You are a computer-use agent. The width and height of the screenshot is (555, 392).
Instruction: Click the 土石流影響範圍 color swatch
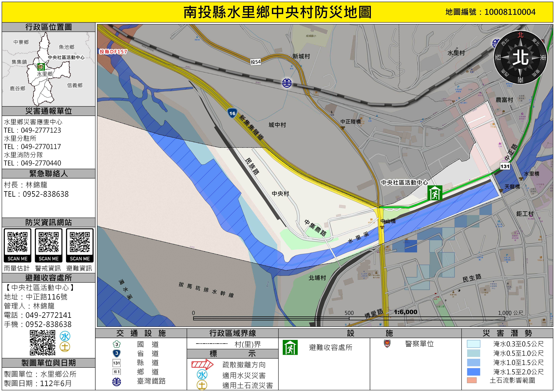point(472,380)
